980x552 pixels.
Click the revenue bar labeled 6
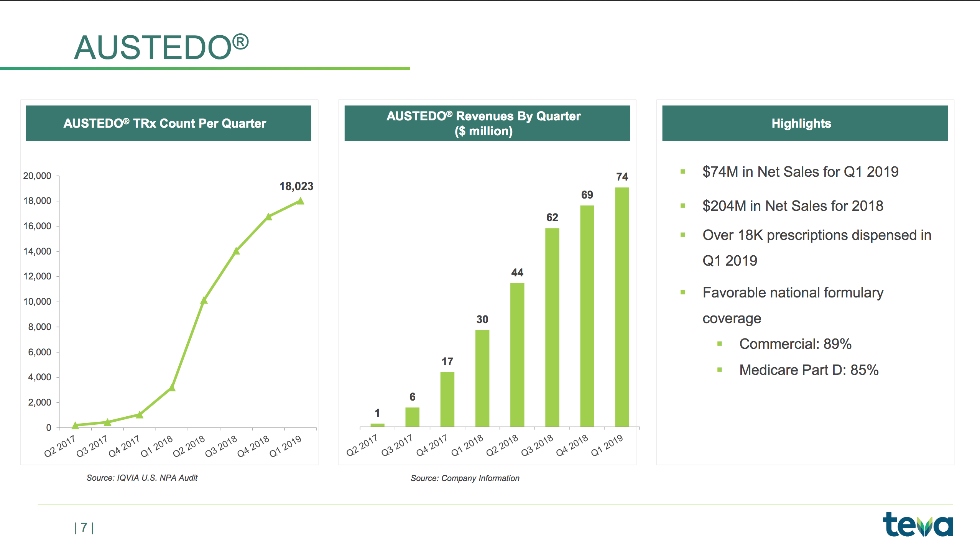coord(413,417)
